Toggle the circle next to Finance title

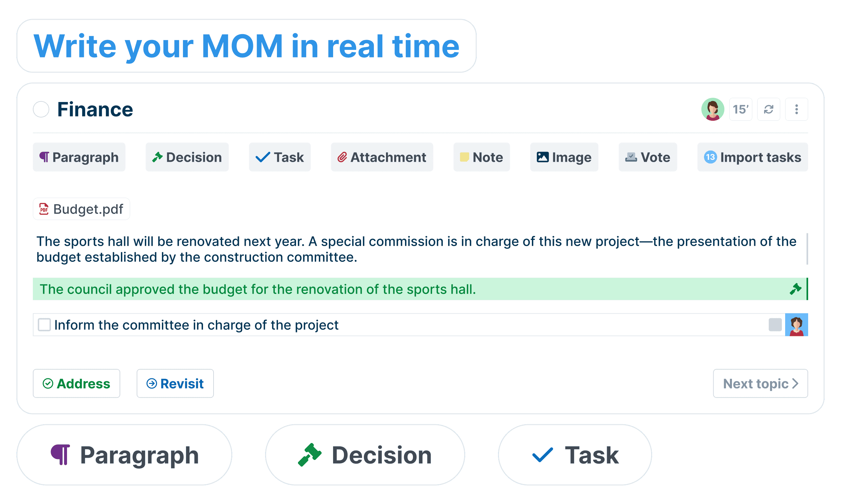(x=41, y=109)
